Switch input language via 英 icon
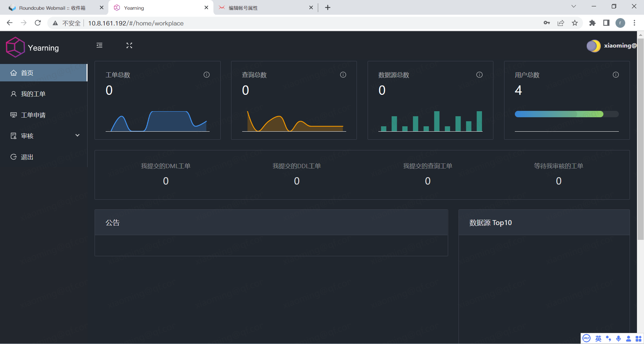The width and height of the screenshot is (644, 344). tap(598, 339)
